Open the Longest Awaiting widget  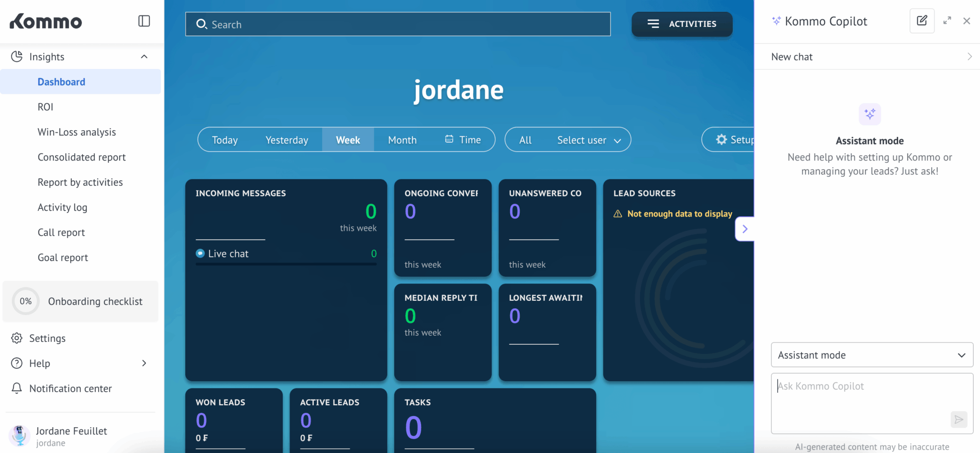click(547, 332)
